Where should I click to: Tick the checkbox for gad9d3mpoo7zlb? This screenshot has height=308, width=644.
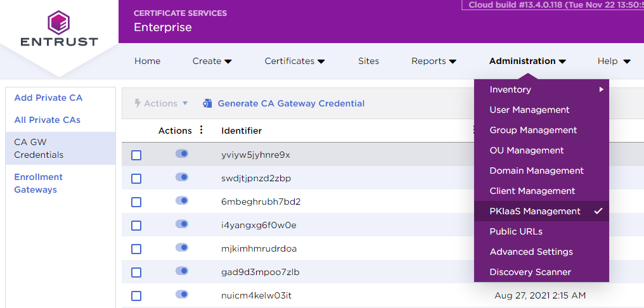tap(136, 273)
